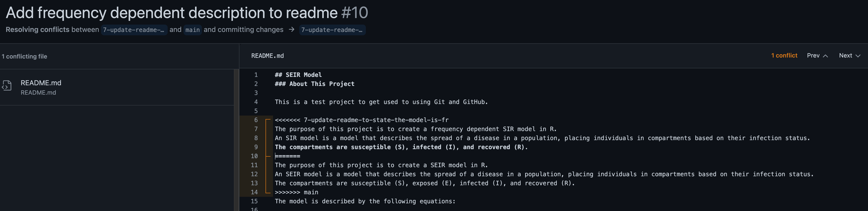Click the main branch label
Screen dimensions: 868x211
click(x=192, y=30)
